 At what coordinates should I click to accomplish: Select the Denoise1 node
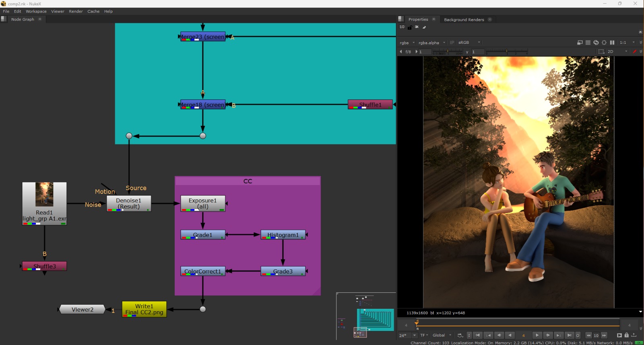pyautogui.click(x=128, y=203)
